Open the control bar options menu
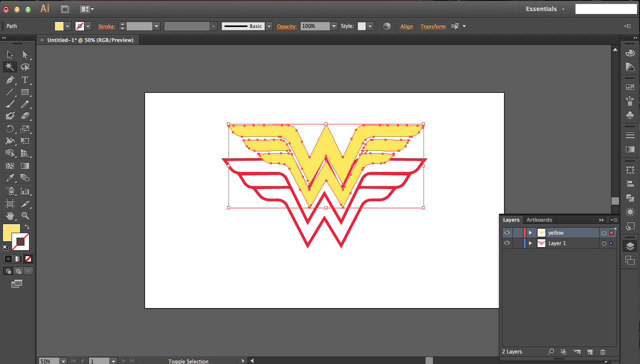Screen dimensions: 640x364 627,26
